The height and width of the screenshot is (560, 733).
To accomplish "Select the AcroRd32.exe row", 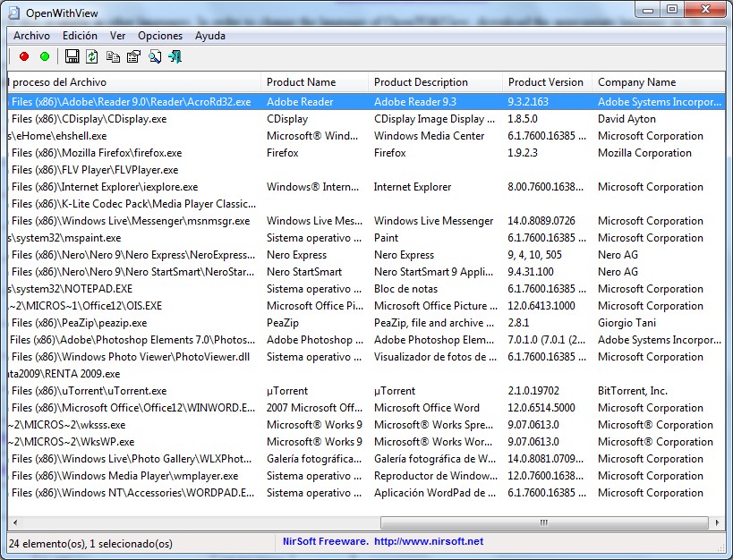I will tap(366, 102).
